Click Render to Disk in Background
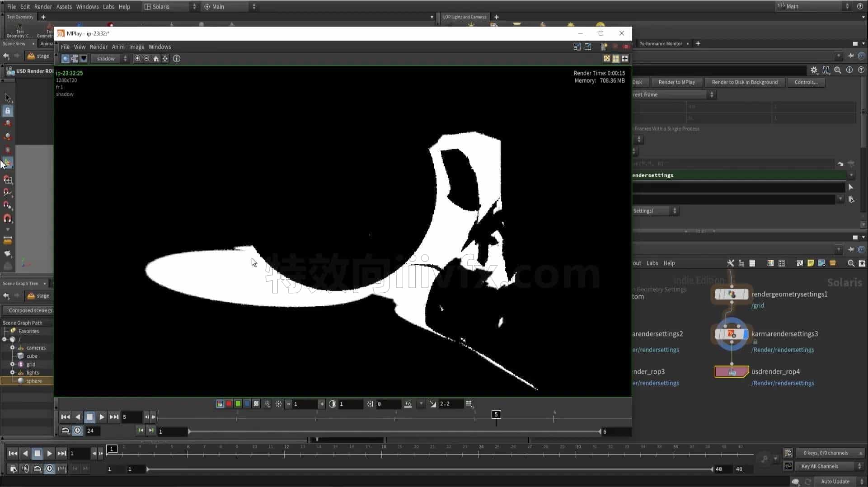The width and height of the screenshot is (868, 487). pos(745,82)
